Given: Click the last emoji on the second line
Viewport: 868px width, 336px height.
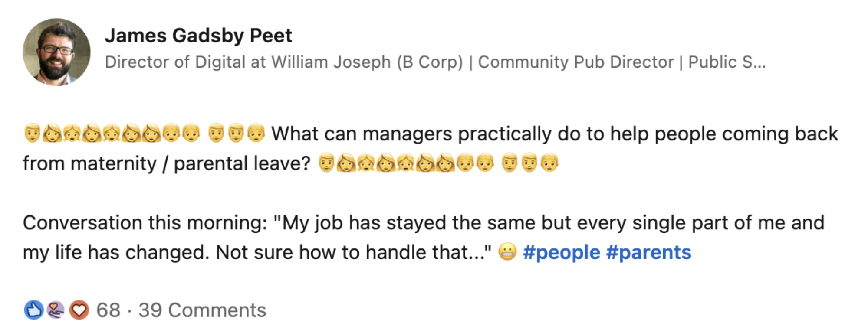Looking at the screenshot, I should (549, 163).
